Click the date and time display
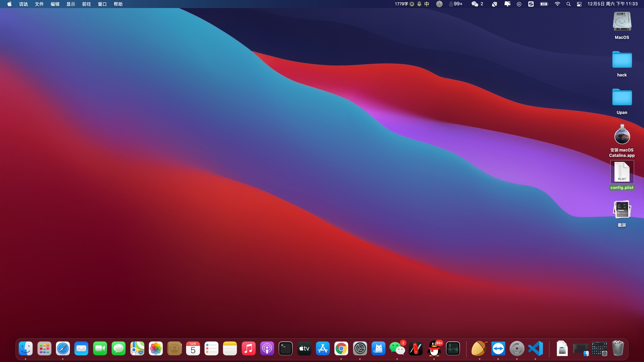644x362 pixels. tap(612, 4)
